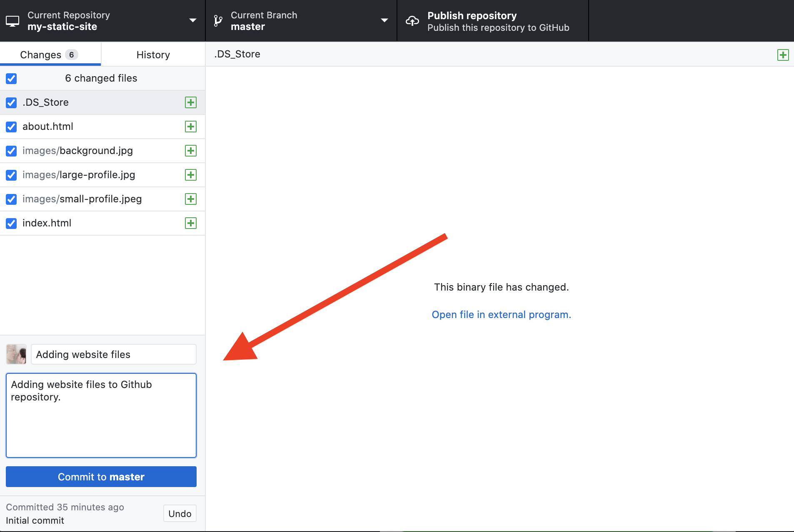Deselect the images/small-profile.jpeg checkbox
This screenshot has width=794, height=532.
(x=11, y=199)
